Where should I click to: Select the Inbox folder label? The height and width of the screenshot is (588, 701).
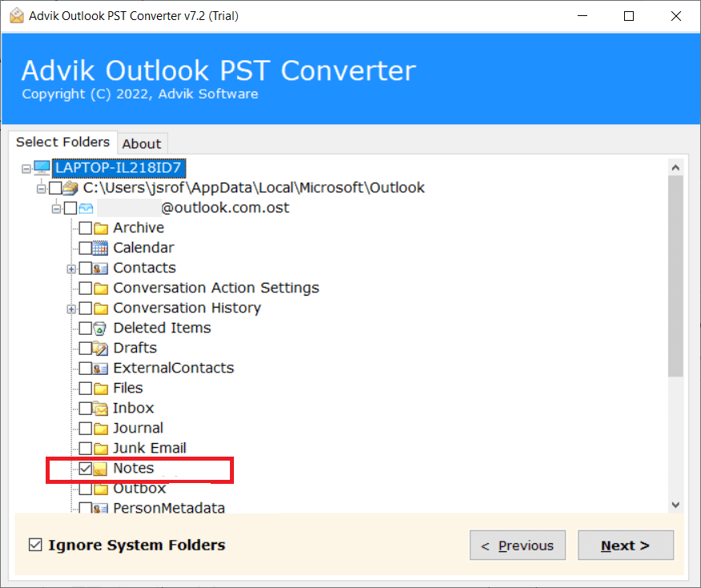pyautogui.click(x=133, y=409)
